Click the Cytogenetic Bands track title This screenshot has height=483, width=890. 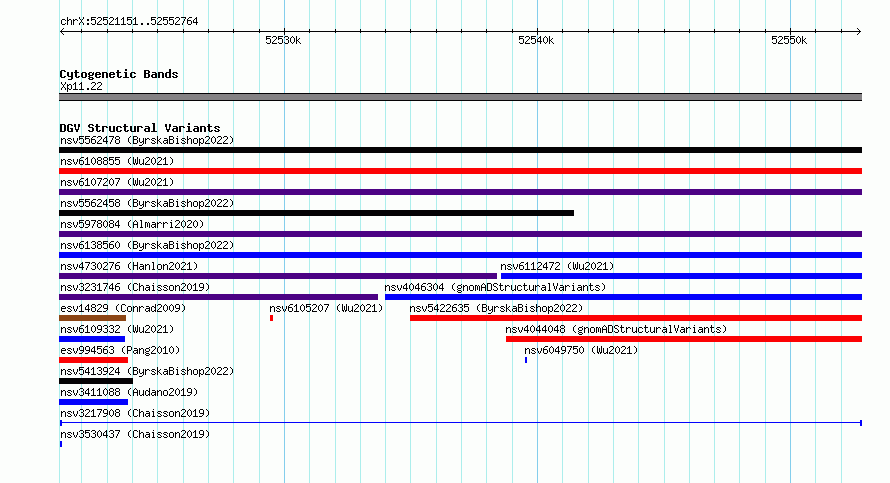pos(119,74)
